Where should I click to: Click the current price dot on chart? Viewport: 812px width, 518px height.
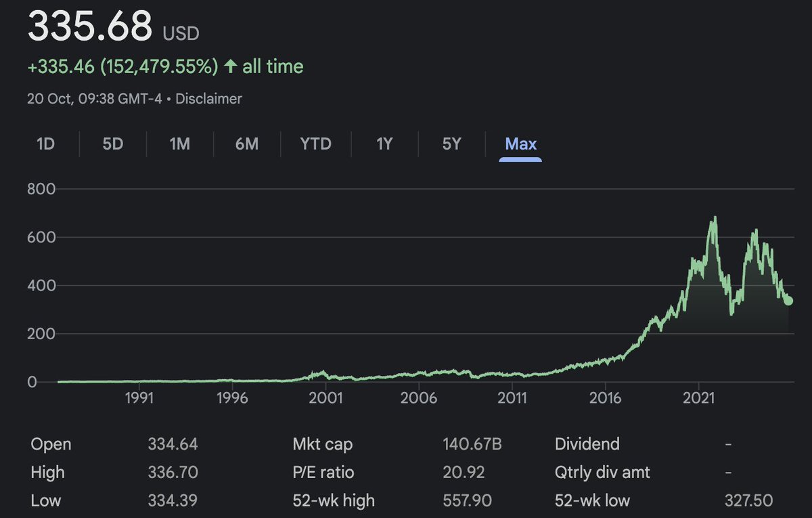[x=788, y=301]
